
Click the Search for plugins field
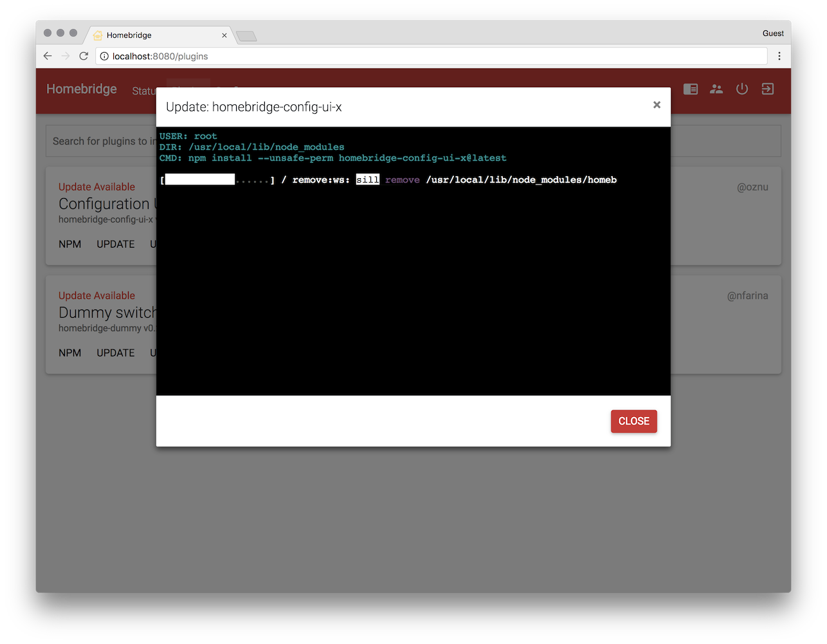101,141
